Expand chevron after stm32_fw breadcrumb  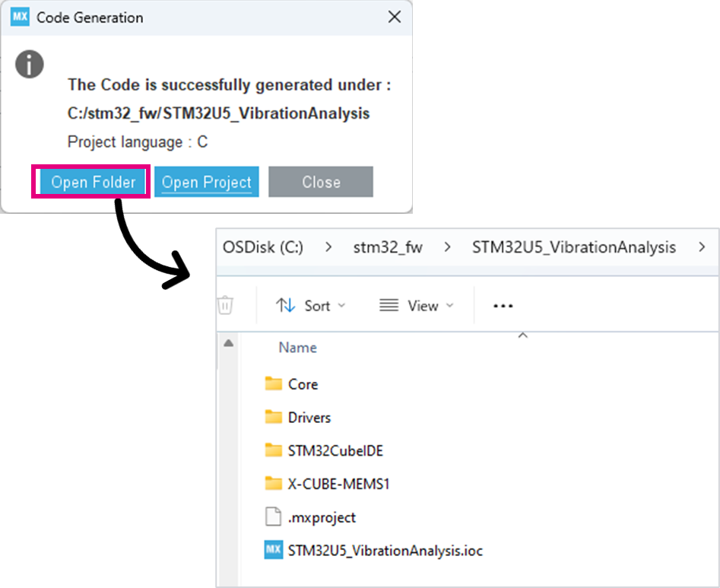(x=447, y=247)
